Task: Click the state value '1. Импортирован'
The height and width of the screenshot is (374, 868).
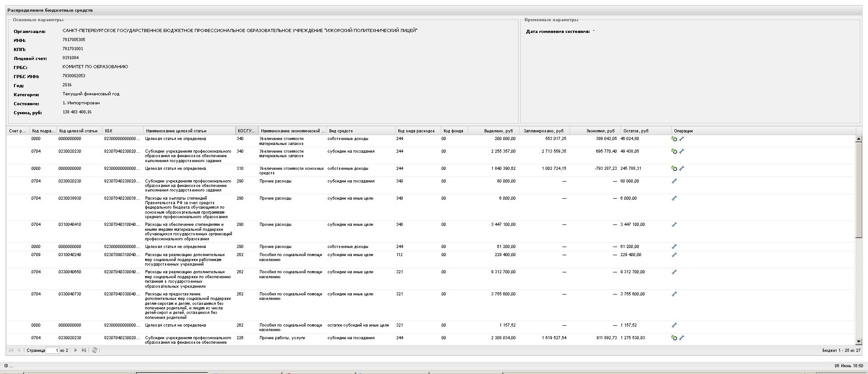Action: pyautogui.click(x=81, y=103)
